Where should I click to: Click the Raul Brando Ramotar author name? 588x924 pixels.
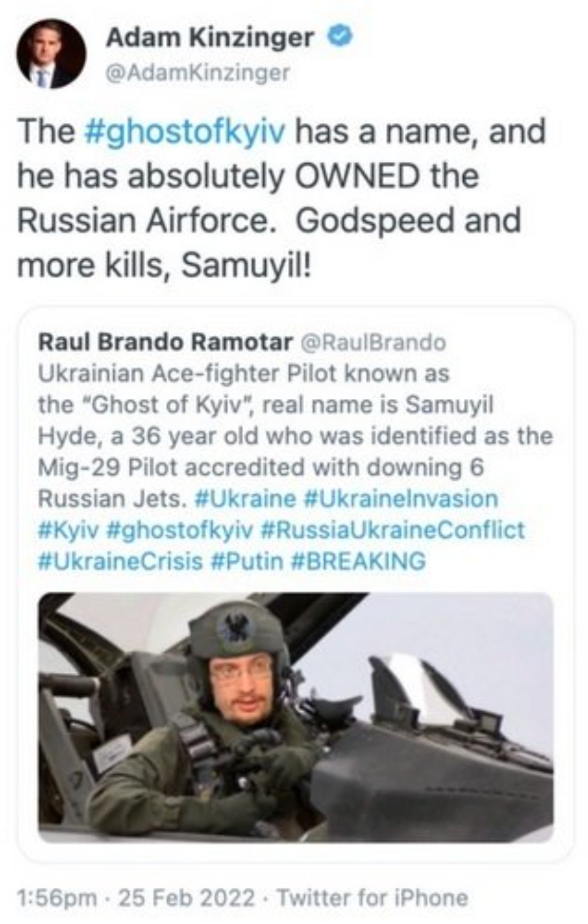coord(165,342)
